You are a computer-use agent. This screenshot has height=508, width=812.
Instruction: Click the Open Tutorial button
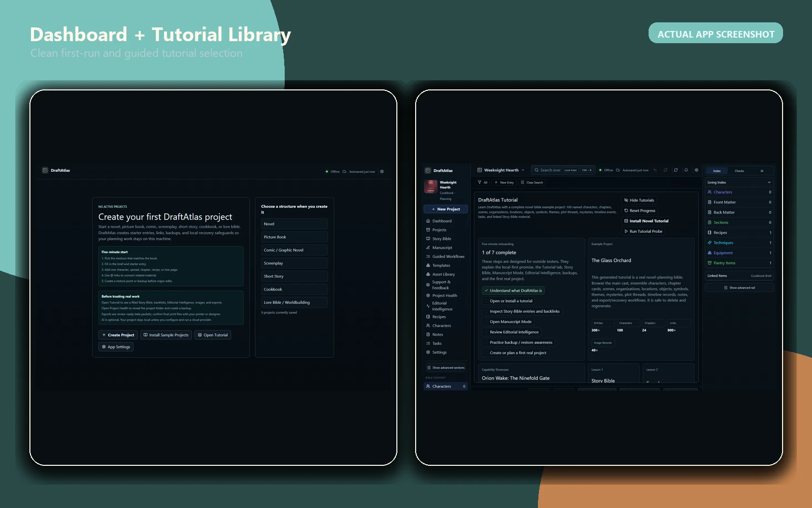coord(213,335)
